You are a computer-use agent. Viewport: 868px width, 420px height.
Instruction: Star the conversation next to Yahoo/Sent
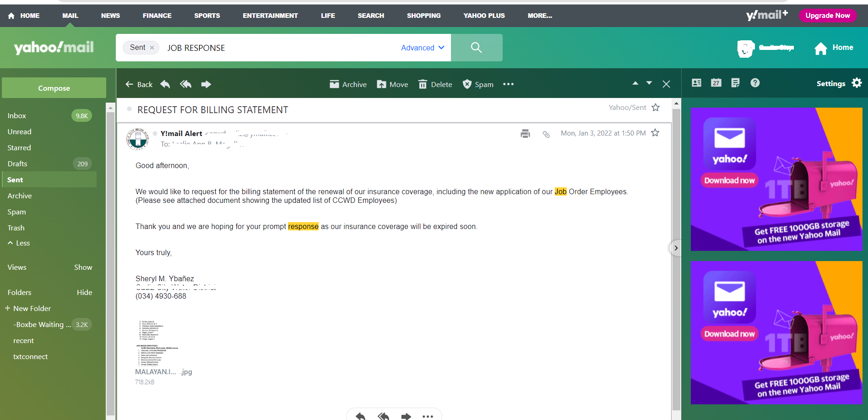pyautogui.click(x=656, y=108)
